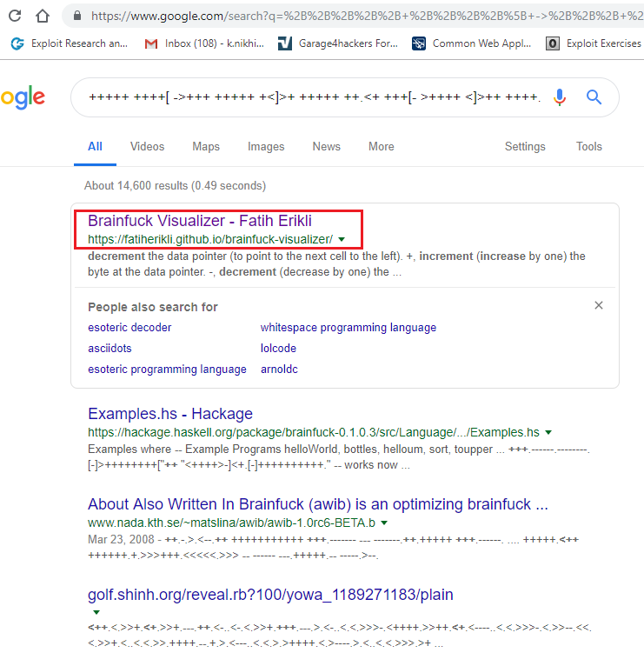644x666 pixels.
Task: Click the esoteric decoder related search
Action: click(x=129, y=328)
